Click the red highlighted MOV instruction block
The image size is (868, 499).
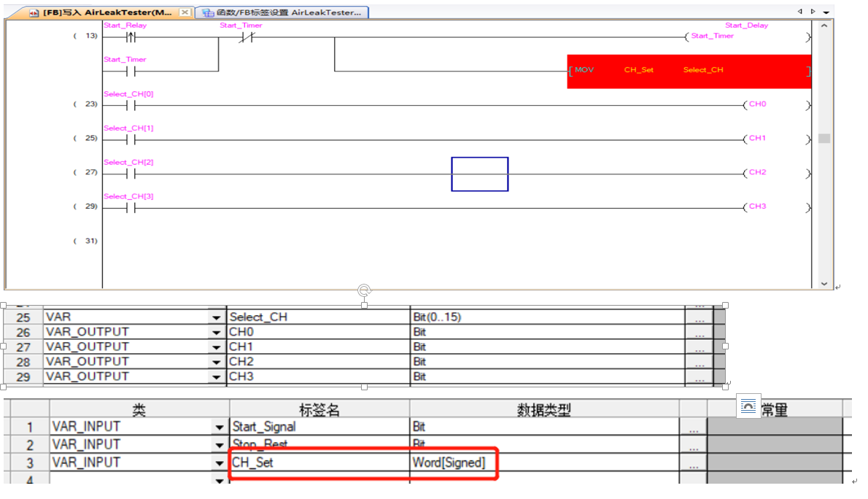click(689, 71)
